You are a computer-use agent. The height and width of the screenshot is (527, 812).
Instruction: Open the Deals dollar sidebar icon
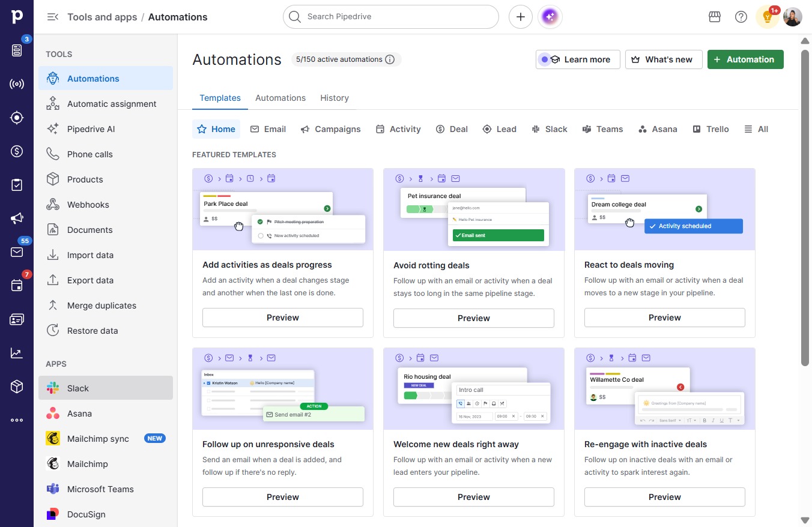(x=17, y=151)
